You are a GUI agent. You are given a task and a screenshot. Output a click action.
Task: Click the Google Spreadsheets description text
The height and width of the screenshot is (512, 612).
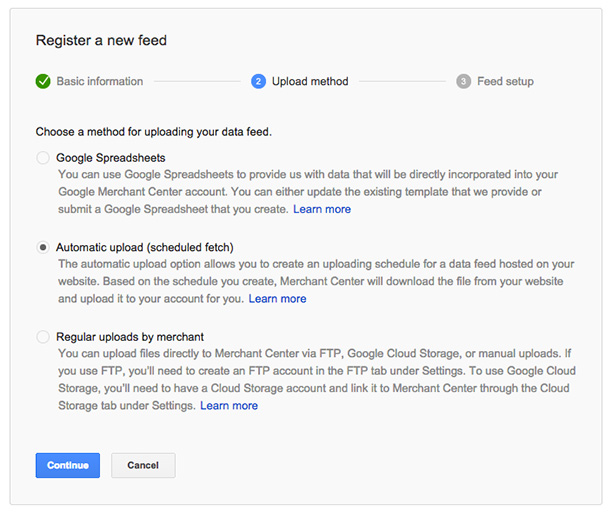click(x=308, y=192)
